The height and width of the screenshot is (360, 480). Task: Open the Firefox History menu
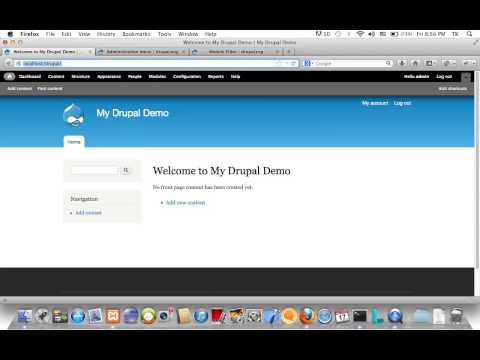(x=106, y=34)
